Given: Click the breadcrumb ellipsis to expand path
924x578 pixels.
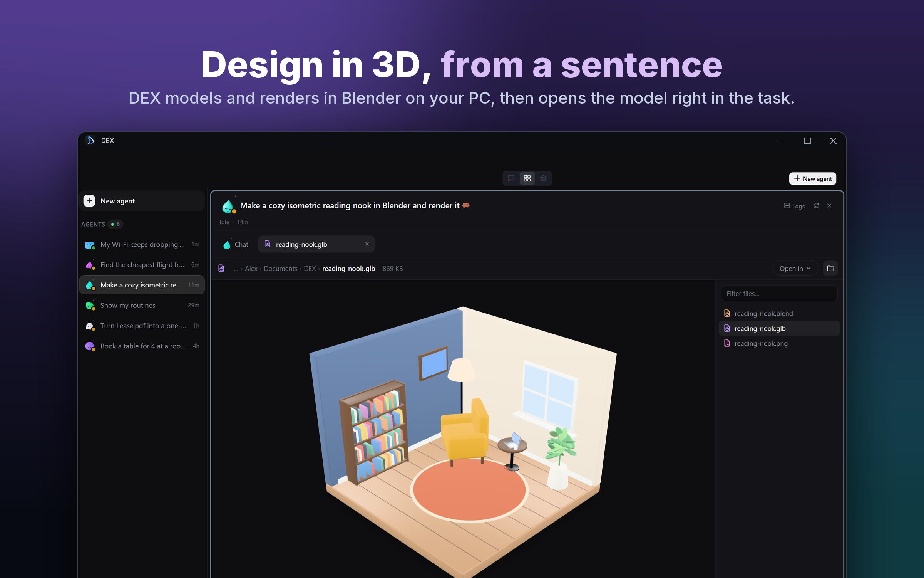Looking at the screenshot, I should (236, 269).
